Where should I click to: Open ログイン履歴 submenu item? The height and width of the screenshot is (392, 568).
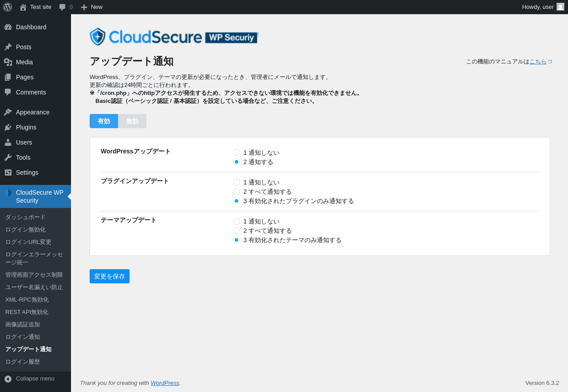(35, 362)
